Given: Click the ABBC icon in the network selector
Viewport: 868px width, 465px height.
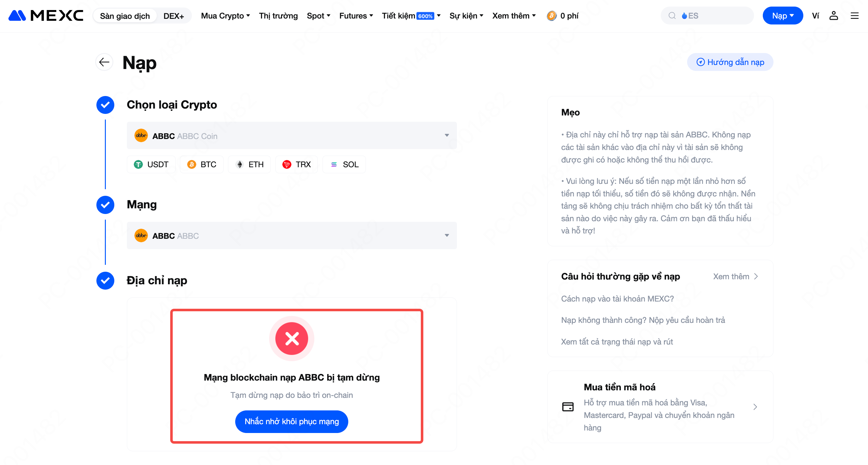Looking at the screenshot, I should pos(141,235).
